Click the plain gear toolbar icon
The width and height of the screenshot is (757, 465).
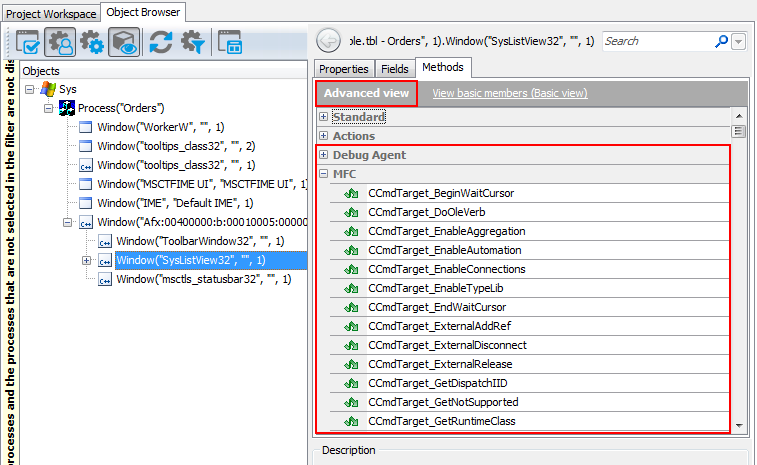click(92, 43)
